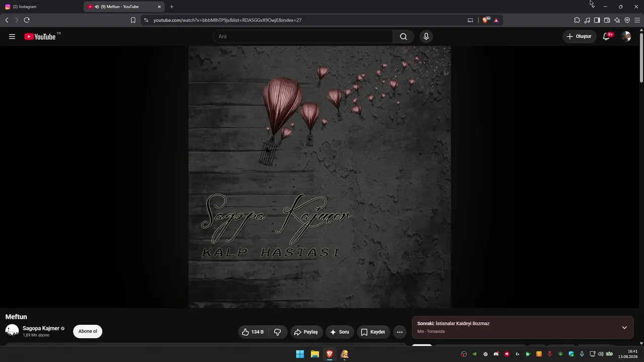Screen dimensions: 644x362
Task: Switch to the Instagram tab
Action: [x=41, y=7]
